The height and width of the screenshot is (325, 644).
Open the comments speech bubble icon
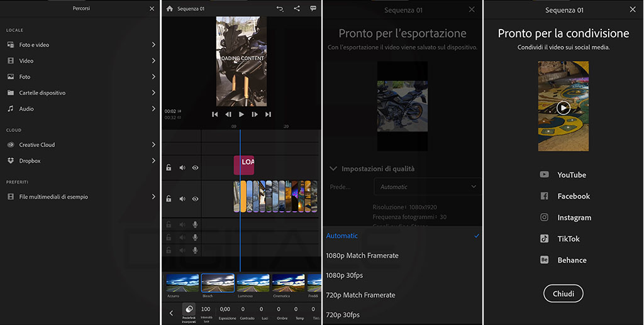pos(313,8)
